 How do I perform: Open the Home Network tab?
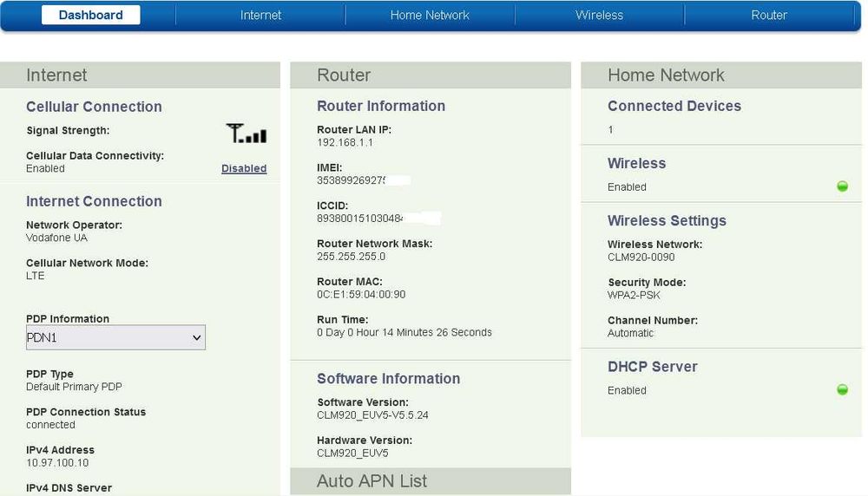(430, 15)
